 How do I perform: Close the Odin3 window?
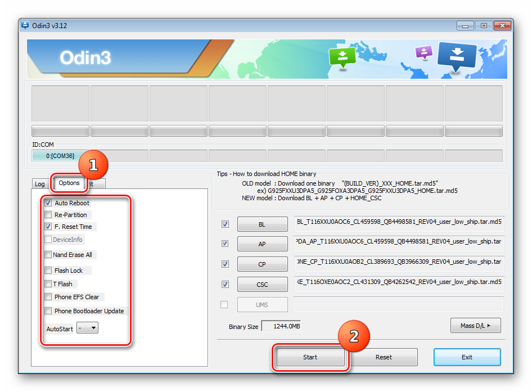tap(503, 25)
